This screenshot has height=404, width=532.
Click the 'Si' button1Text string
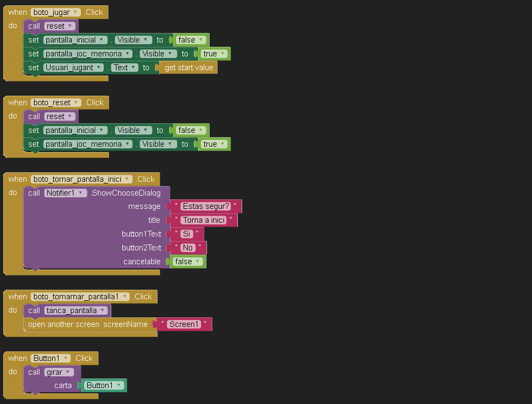(186, 234)
